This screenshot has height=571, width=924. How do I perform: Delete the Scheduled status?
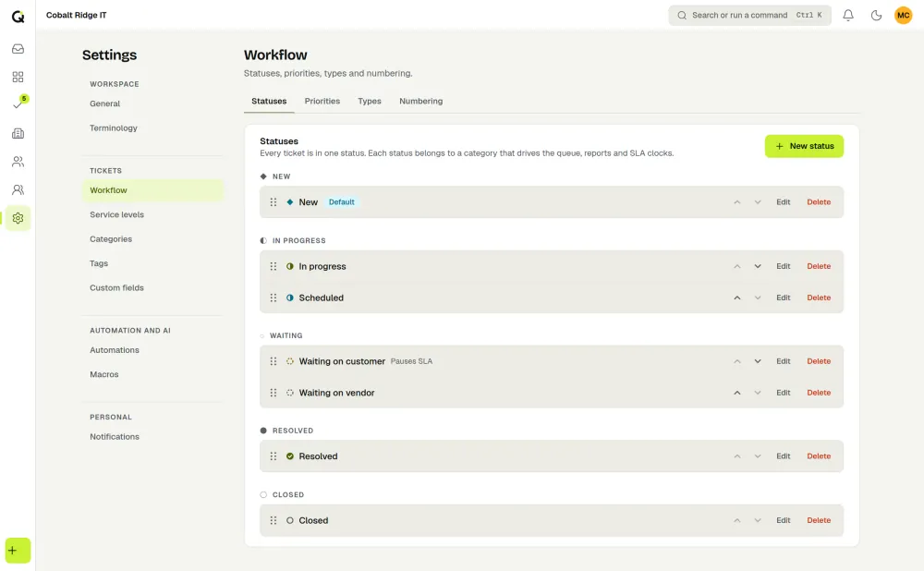(x=819, y=298)
